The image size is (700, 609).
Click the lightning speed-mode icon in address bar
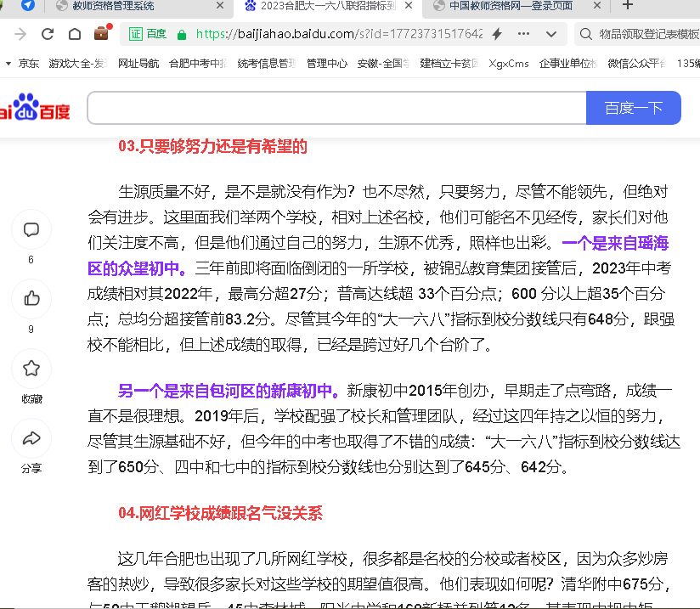click(498, 34)
